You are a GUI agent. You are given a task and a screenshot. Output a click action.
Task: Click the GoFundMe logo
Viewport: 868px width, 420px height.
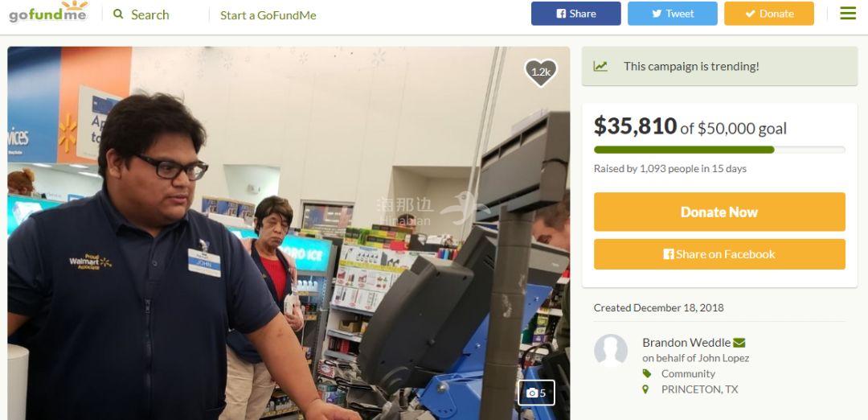[x=48, y=12]
